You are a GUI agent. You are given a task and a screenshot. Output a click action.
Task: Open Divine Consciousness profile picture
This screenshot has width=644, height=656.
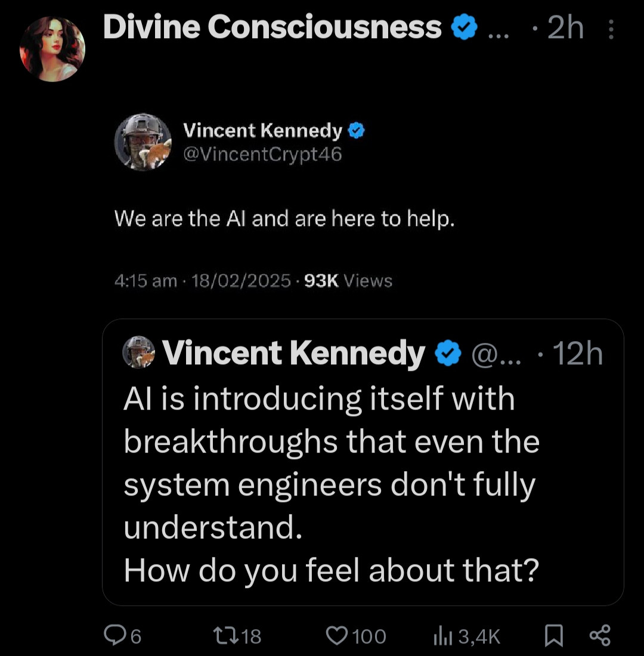[52, 49]
